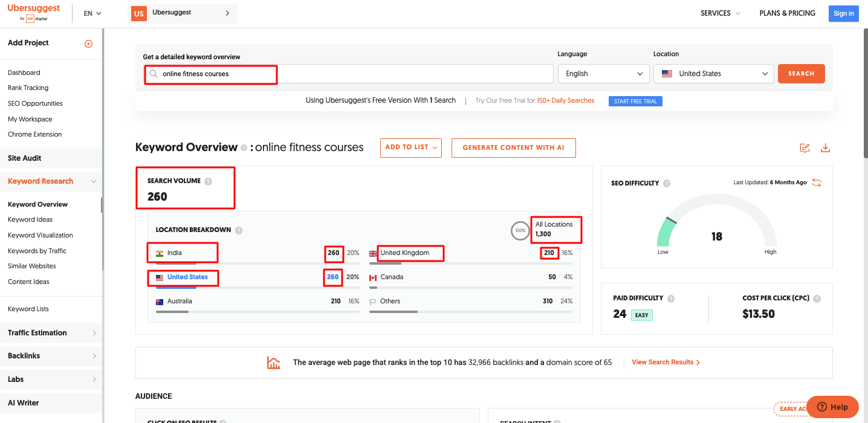The height and width of the screenshot is (423, 868).
Task: Open the United States location dropdown
Action: [714, 74]
